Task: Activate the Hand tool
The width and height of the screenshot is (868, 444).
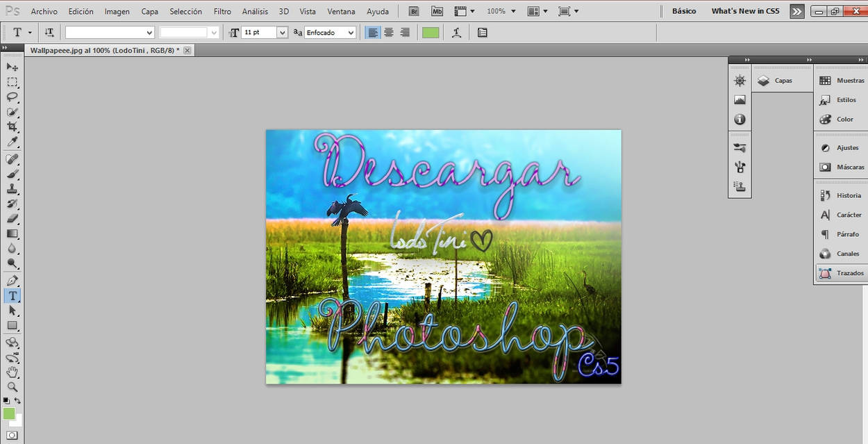Action: click(12, 372)
